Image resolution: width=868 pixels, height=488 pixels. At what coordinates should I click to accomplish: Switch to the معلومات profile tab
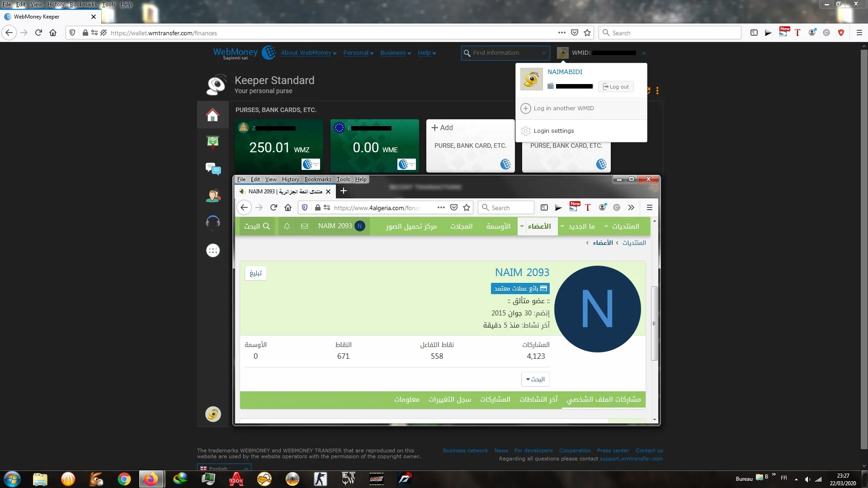click(406, 399)
